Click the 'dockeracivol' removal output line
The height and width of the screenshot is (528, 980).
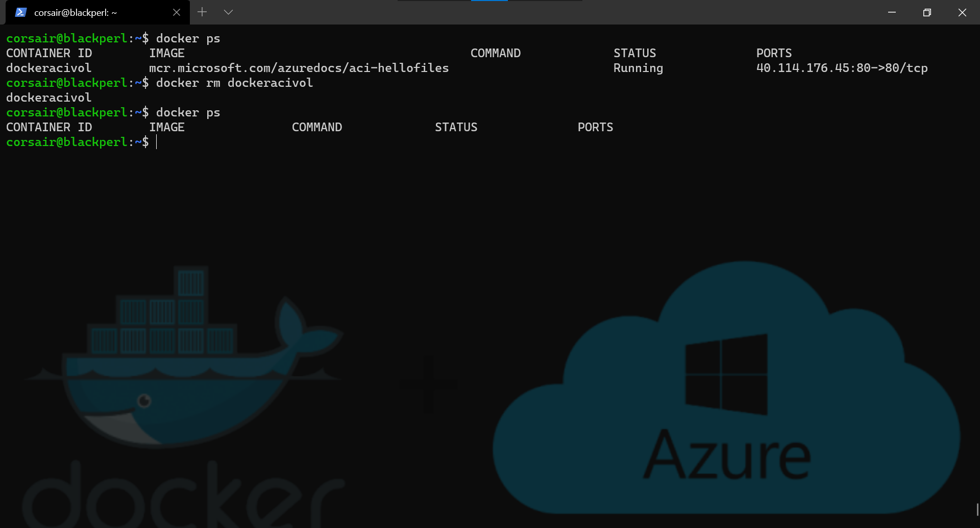(x=49, y=98)
